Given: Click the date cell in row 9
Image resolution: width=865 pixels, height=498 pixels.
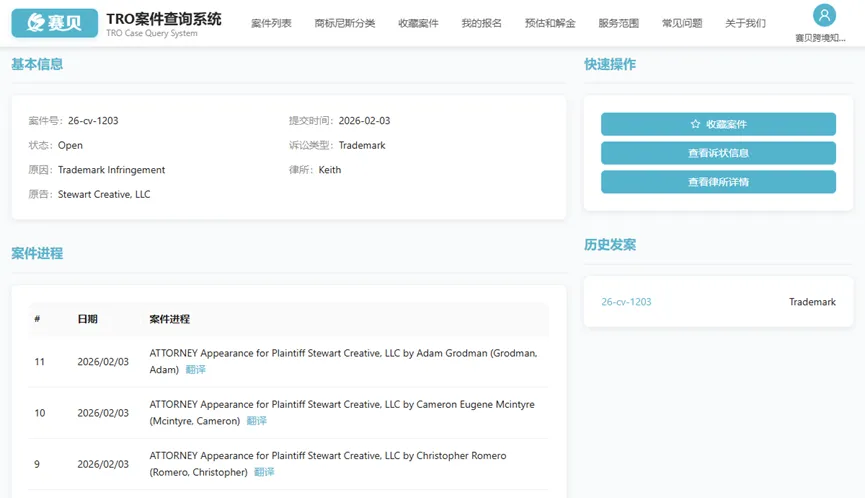Looking at the screenshot, I should (103, 464).
